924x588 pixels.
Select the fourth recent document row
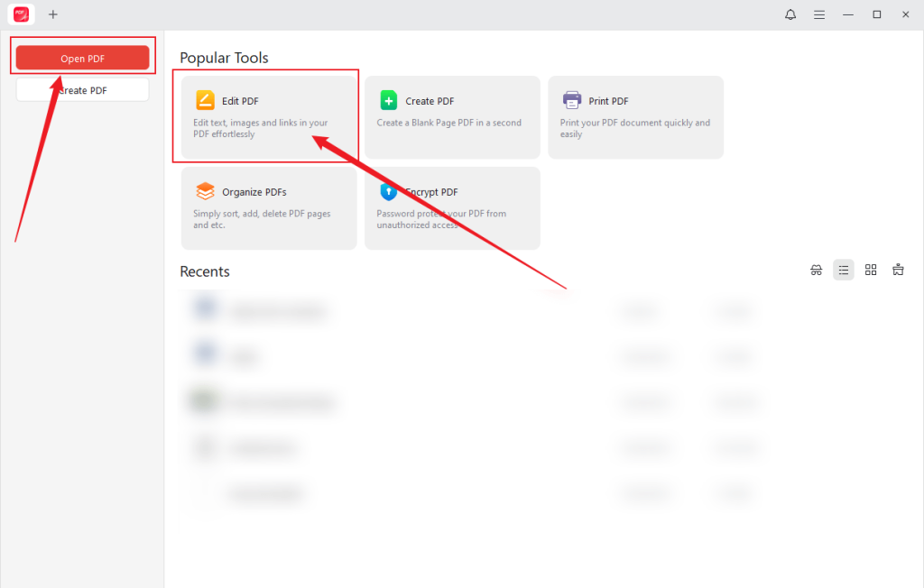tap(361, 447)
